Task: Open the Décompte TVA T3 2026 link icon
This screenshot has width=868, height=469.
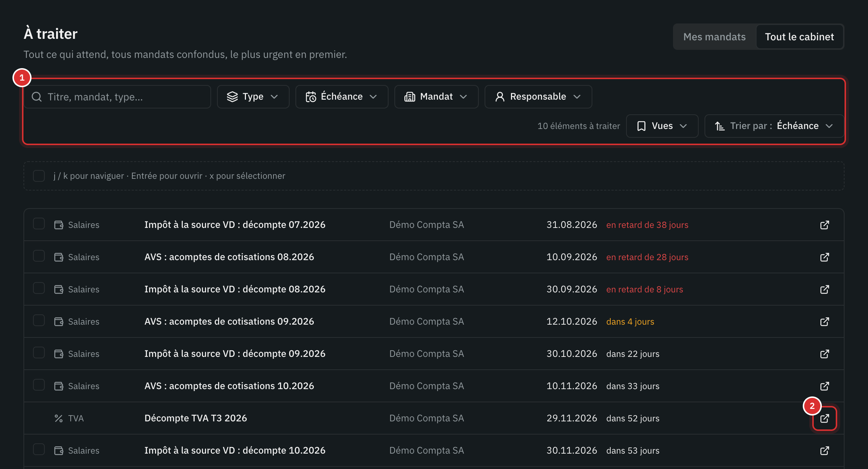Action: click(824, 418)
